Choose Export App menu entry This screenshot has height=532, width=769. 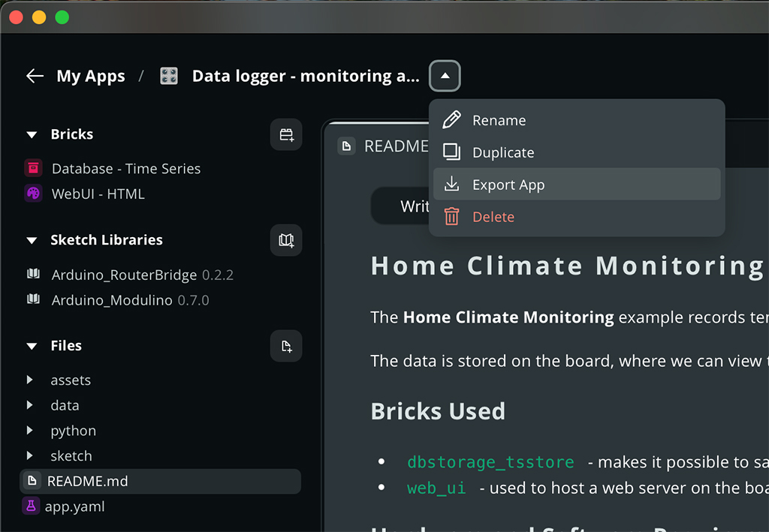(508, 185)
